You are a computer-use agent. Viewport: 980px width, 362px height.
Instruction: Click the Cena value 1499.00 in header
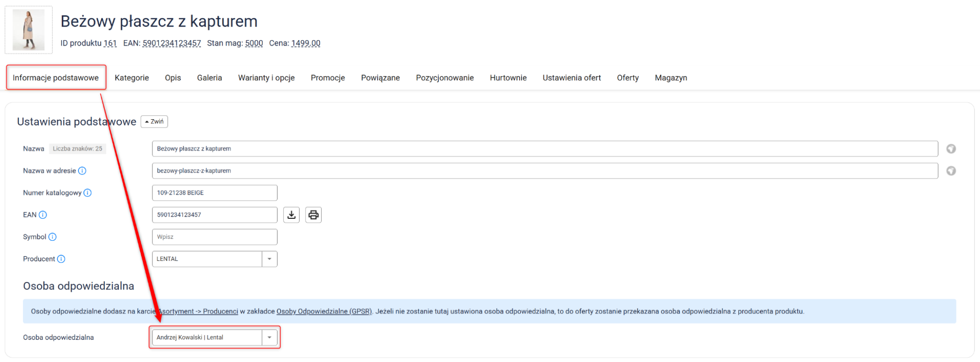305,43
